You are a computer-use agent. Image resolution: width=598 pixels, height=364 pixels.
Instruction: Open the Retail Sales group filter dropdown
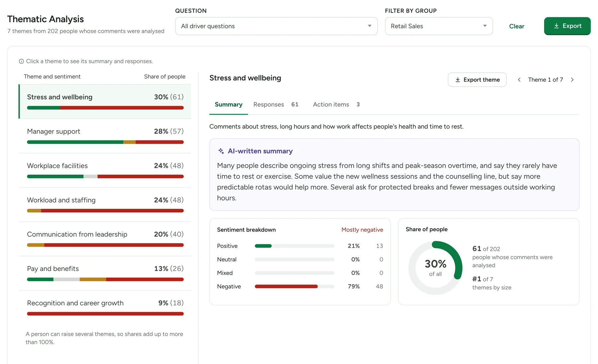[439, 26]
